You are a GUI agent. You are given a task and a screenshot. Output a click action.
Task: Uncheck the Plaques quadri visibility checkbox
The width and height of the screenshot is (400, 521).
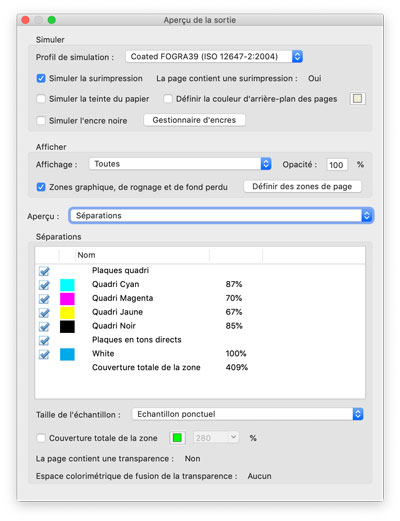point(44,271)
